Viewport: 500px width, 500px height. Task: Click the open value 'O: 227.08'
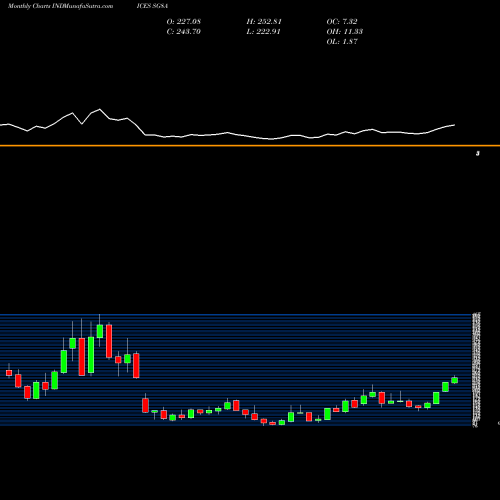184,22
